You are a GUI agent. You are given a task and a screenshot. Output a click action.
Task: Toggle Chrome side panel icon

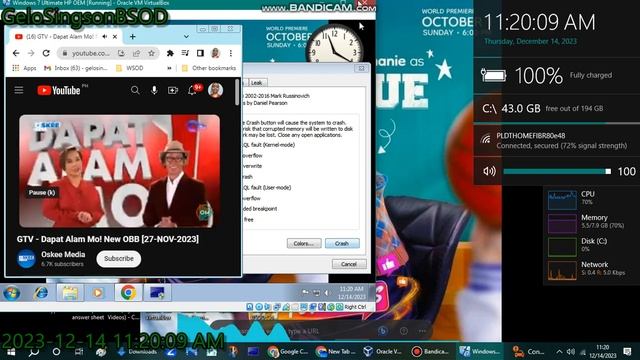click(200, 53)
